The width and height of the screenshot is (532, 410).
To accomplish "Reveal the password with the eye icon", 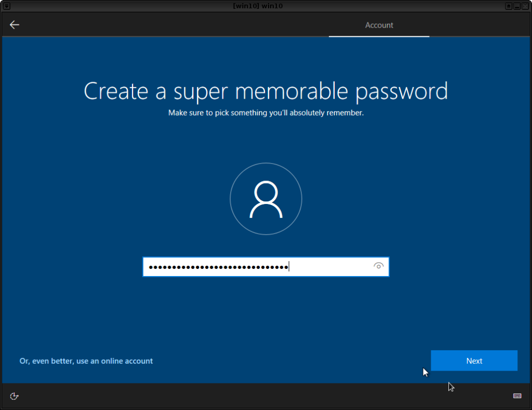I will pos(378,266).
